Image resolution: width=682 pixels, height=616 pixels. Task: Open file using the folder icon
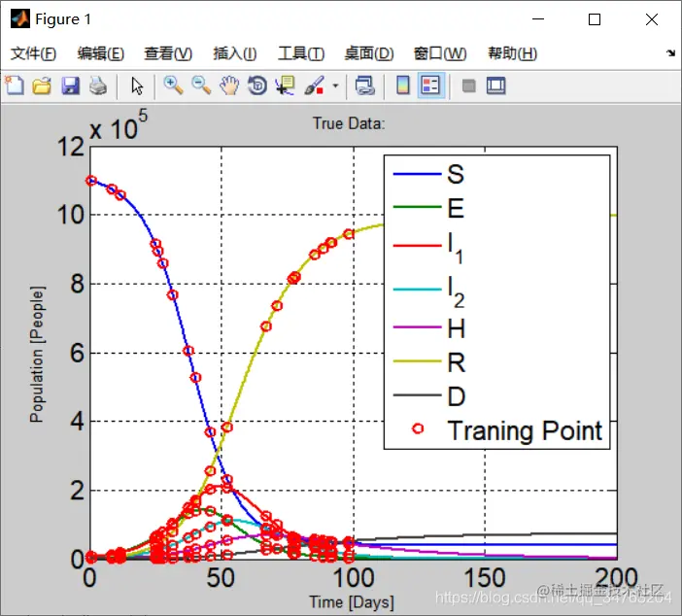point(42,86)
